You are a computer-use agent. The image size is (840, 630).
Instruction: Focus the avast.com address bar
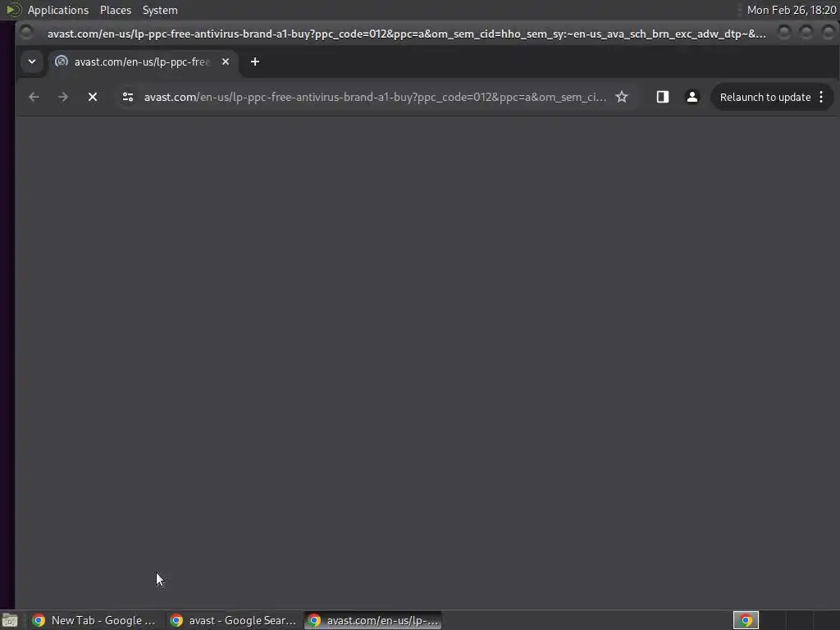[375, 97]
